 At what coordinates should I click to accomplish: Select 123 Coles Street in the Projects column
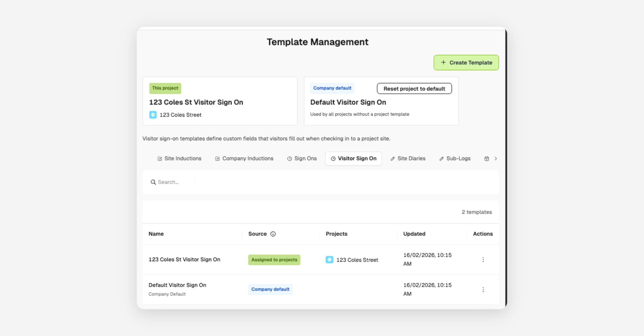coord(357,260)
